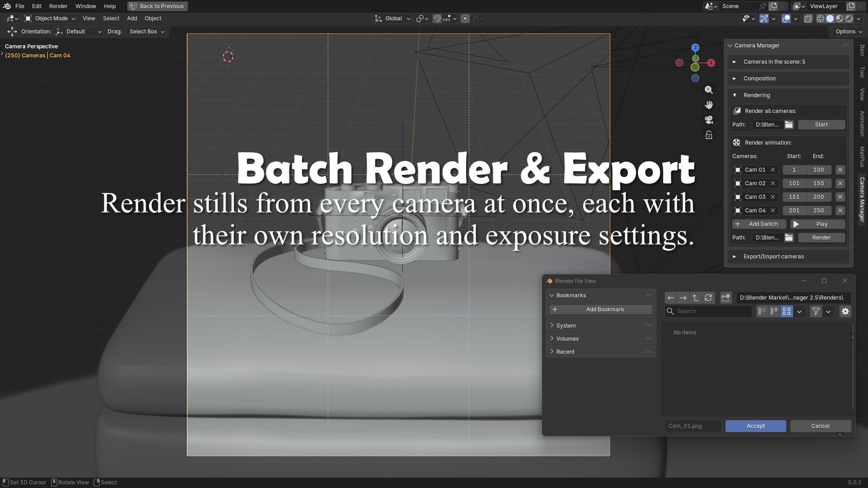Click the file view Search field

coord(712,311)
